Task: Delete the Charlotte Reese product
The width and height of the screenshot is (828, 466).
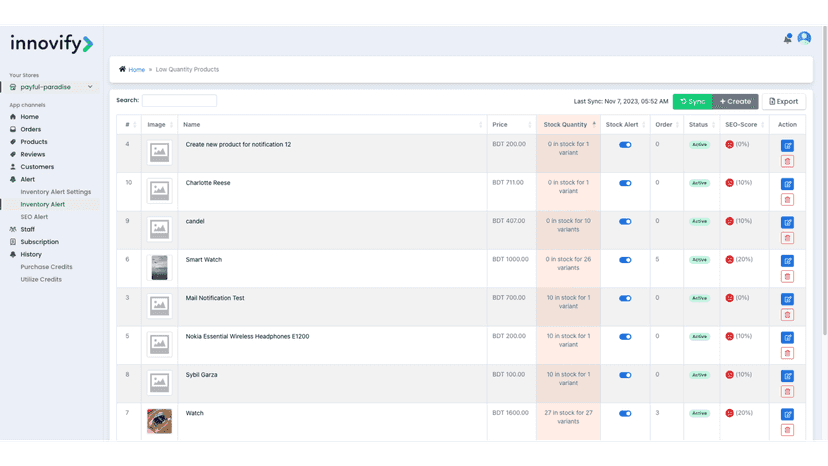Action: [x=787, y=200]
